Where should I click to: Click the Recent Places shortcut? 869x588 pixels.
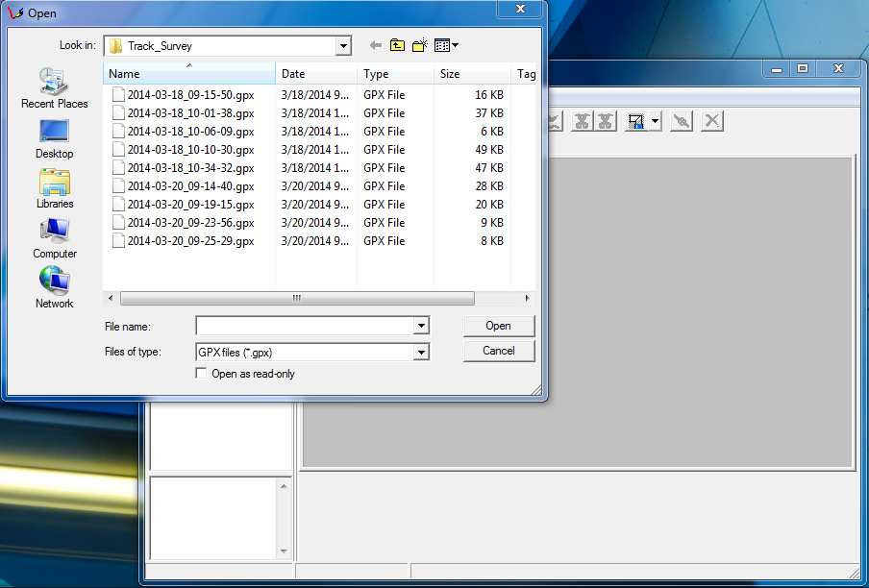coord(54,87)
